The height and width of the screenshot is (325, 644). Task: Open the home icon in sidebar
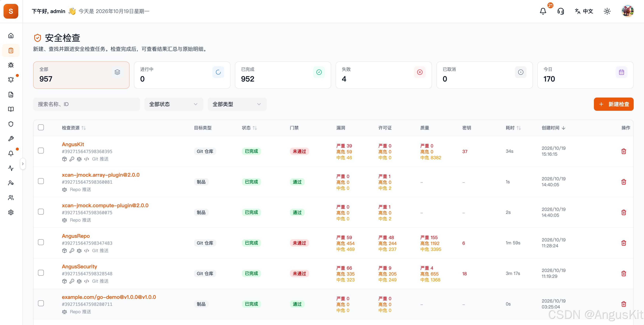(11, 36)
